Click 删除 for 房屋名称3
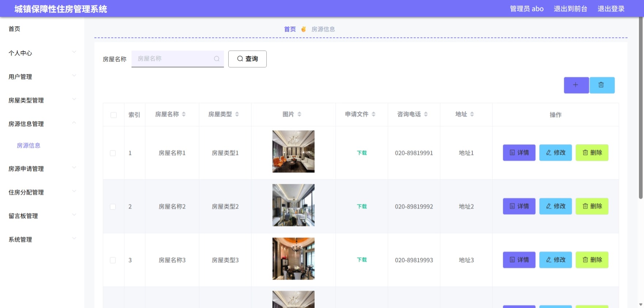Screen dimensions: 644x308 pyautogui.click(x=592, y=260)
